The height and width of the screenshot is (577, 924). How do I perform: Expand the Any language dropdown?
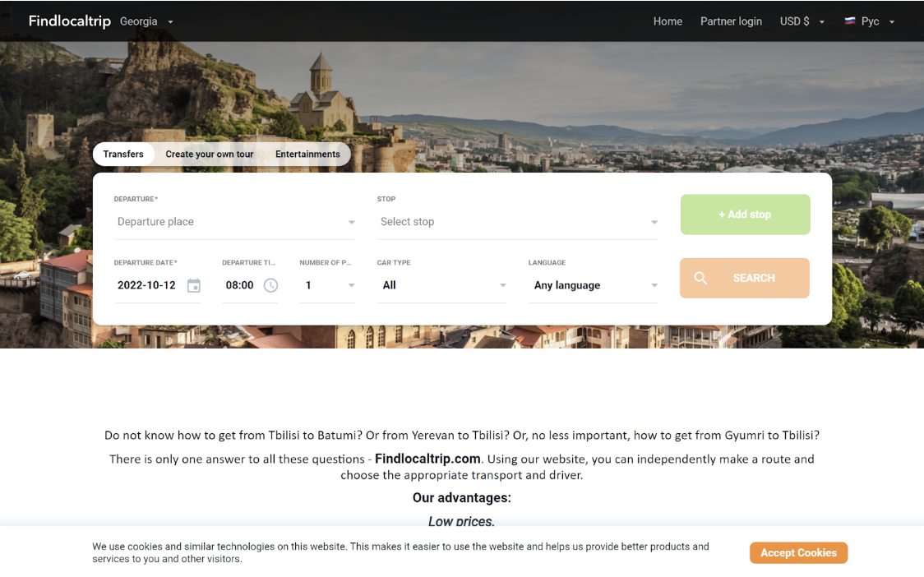(593, 285)
